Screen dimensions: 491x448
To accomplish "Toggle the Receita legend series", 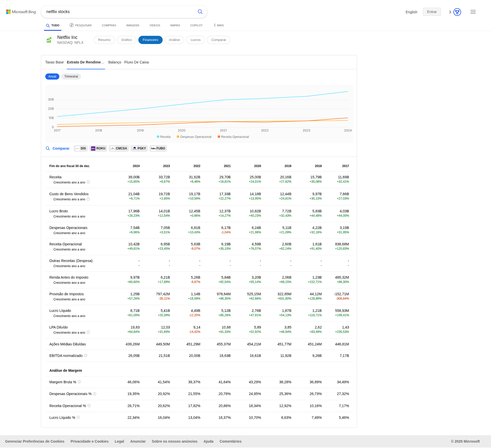I will click(164, 137).
